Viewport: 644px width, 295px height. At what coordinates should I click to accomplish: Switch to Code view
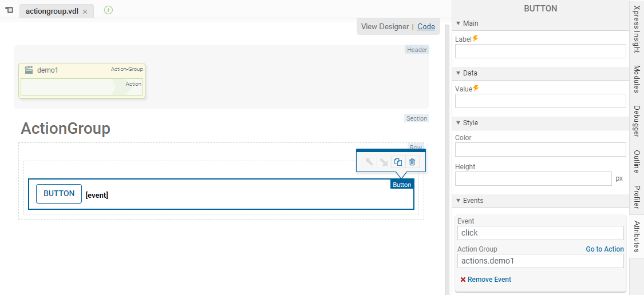tap(426, 27)
